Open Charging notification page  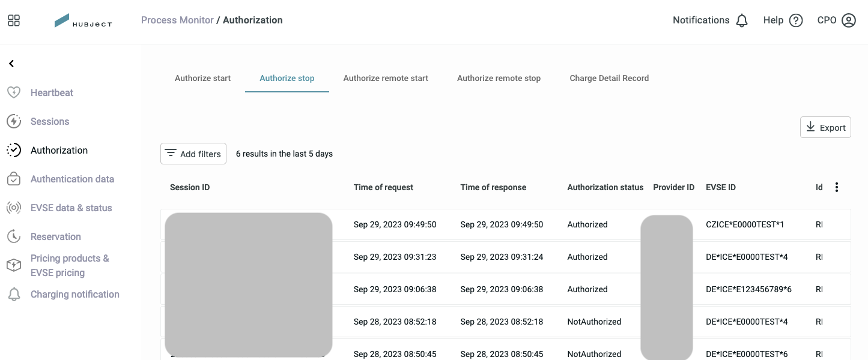(x=75, y=294)
